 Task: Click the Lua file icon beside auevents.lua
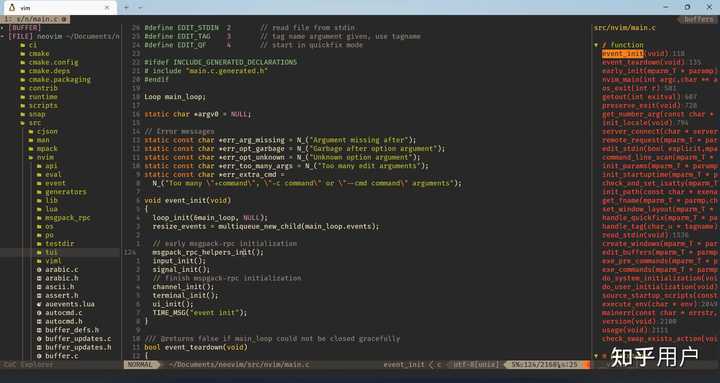click(x=39, y=304)
